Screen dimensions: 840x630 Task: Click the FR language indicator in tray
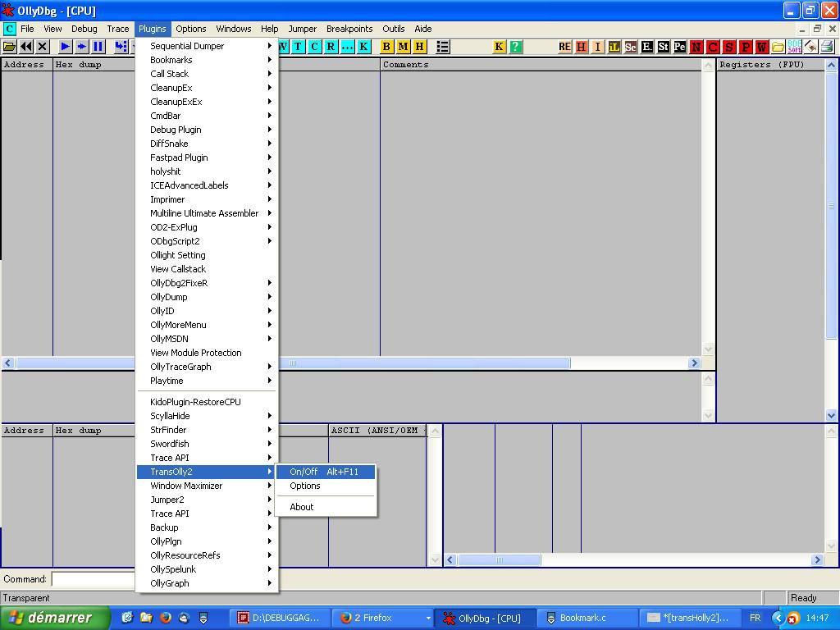tap(755, 618)
